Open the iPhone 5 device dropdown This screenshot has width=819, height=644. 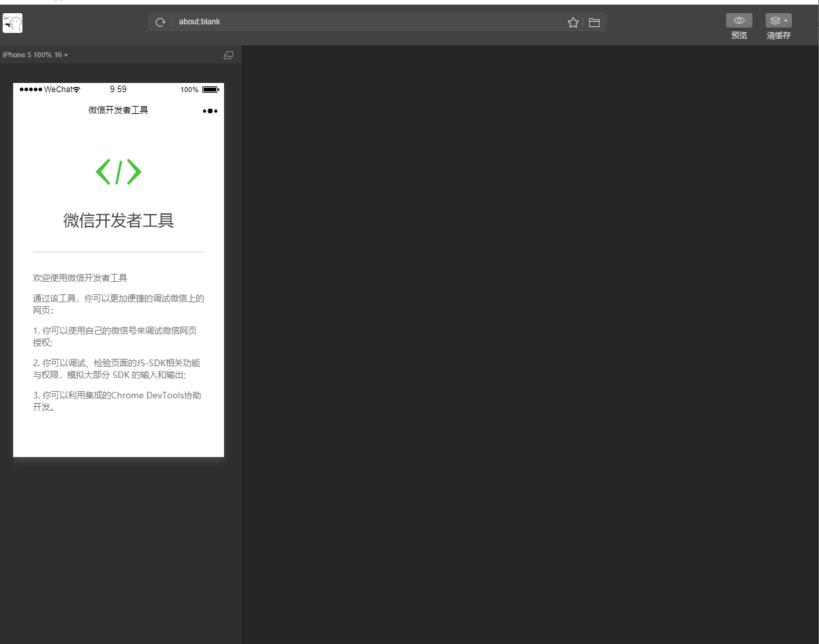tap(35, 55)
